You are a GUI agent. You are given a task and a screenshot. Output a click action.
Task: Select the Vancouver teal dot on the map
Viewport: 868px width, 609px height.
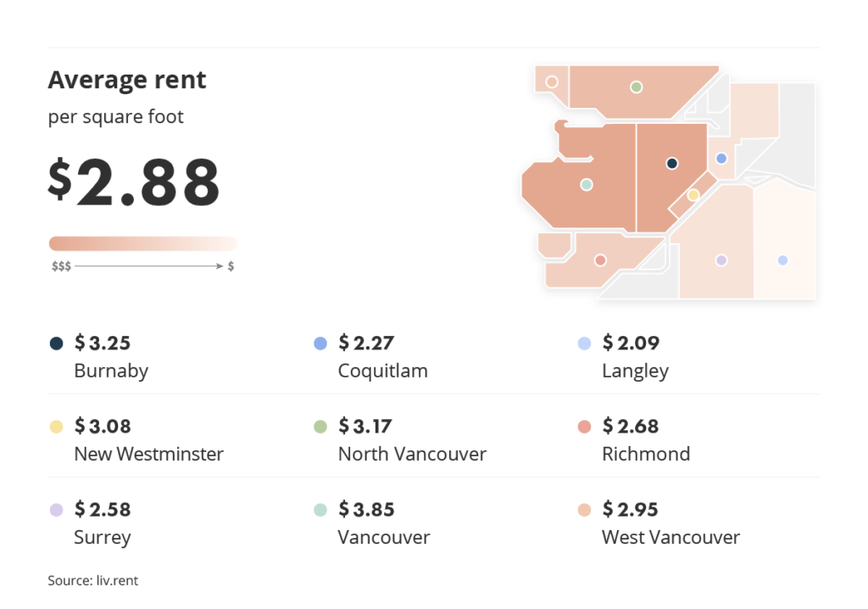(587, 185)
